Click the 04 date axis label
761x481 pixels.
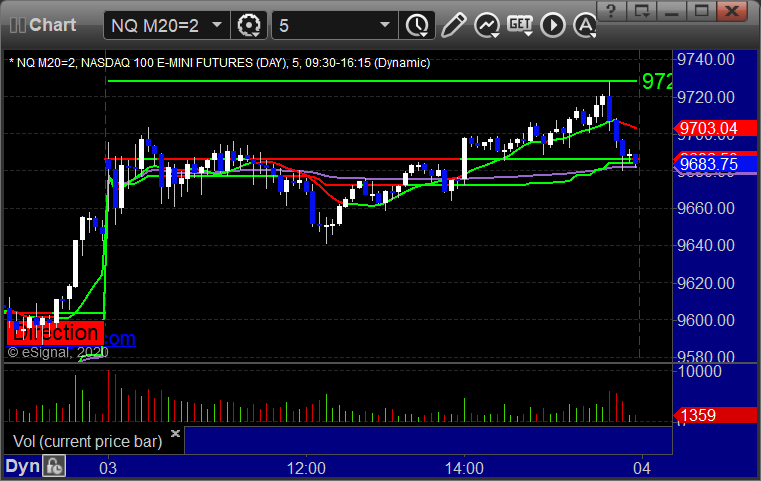642,468
